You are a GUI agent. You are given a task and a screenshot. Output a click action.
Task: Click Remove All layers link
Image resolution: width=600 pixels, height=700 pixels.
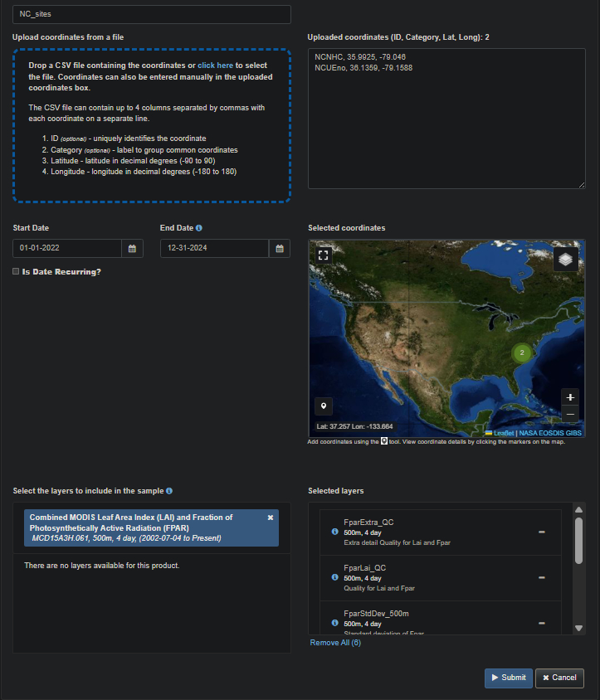[x=335, y=643]
